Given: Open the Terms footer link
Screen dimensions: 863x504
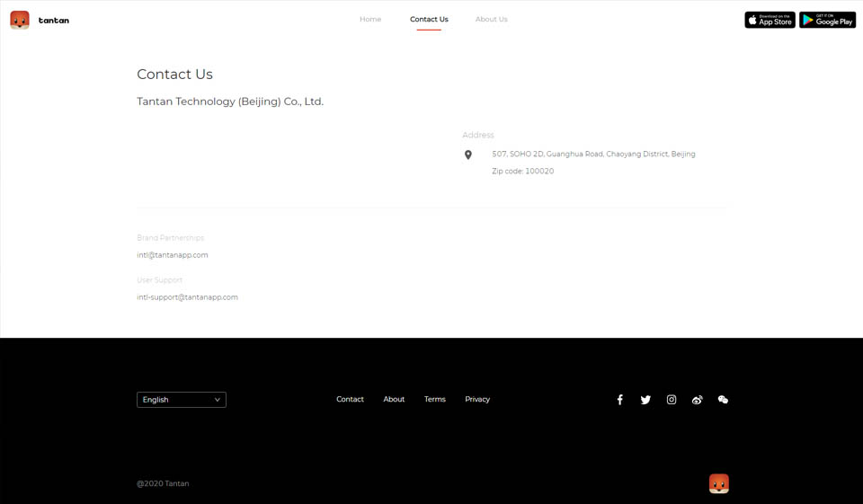Looking at the screenshot, I should [435, 399].
